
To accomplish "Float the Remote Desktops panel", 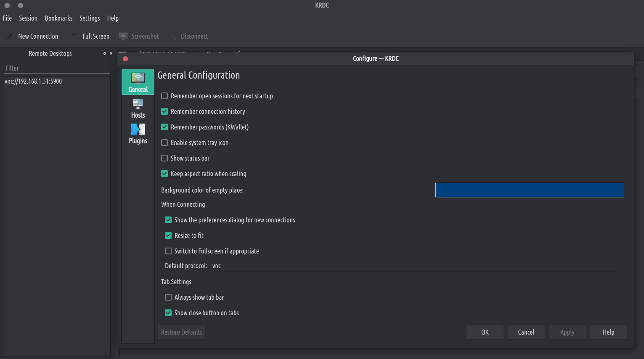I will (105, 53).
